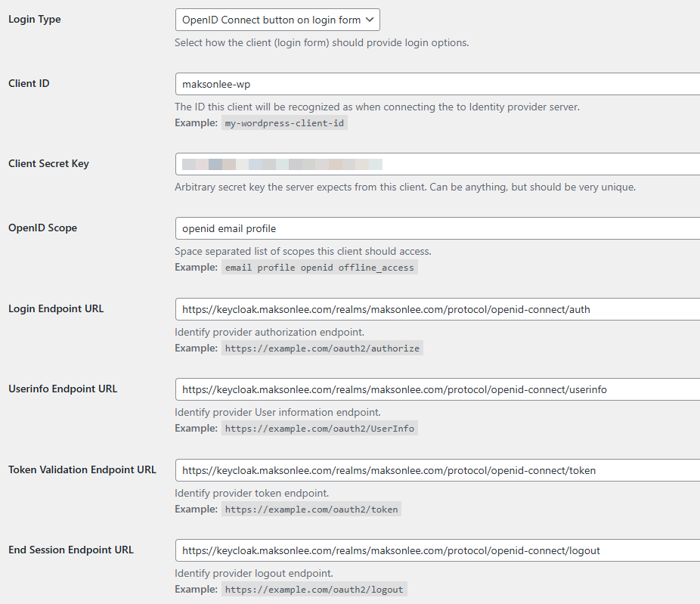This screenshot has height=604, width=700.
Task: Click the oauth2/logout example URL
Action: 314,590
